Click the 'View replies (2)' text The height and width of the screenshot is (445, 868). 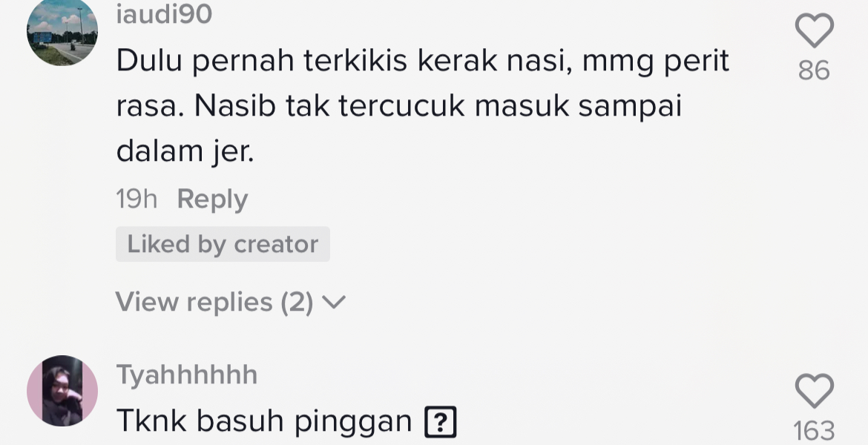coord(214,303)
